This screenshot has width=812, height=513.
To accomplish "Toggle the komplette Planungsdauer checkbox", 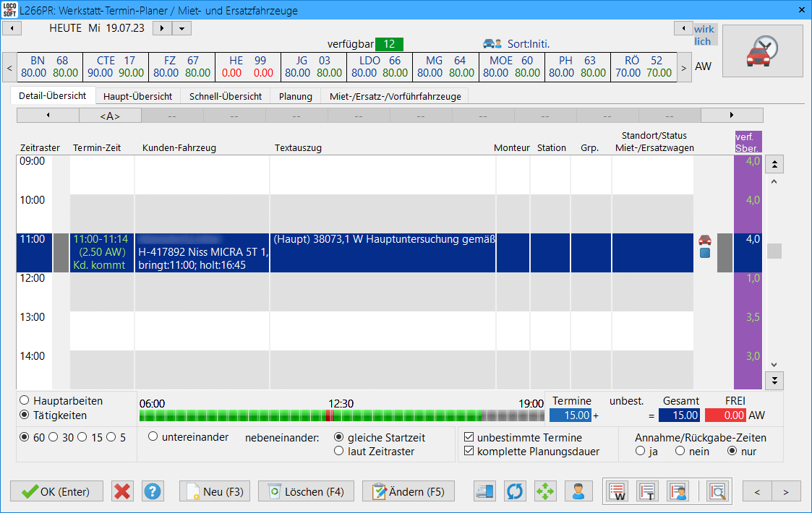I will point(469,452).
